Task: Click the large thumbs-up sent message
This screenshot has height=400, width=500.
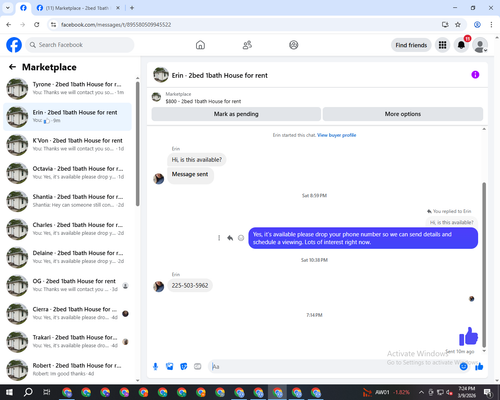Action: coord(468,336)
